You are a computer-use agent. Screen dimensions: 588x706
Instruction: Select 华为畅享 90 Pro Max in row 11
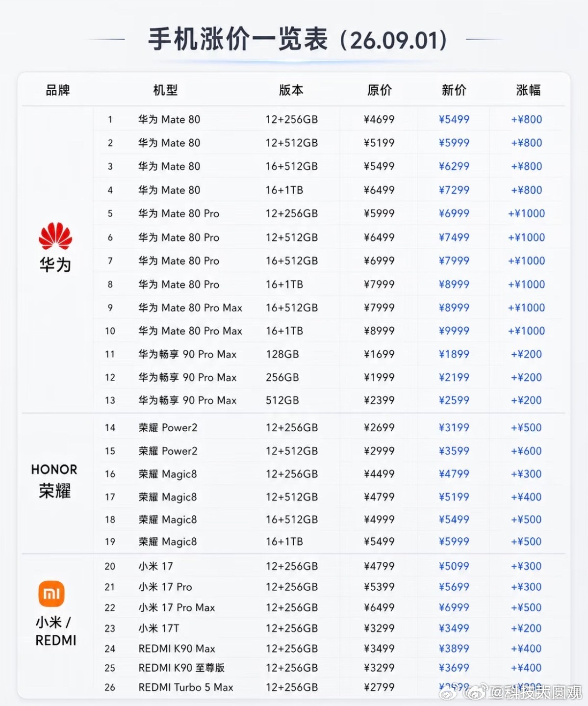(x=187, y=354)
